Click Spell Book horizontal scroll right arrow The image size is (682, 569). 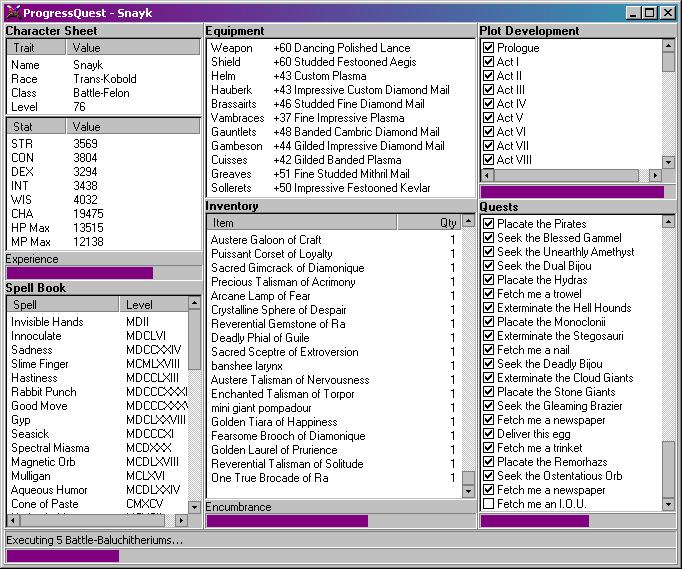tap(181, 520)
